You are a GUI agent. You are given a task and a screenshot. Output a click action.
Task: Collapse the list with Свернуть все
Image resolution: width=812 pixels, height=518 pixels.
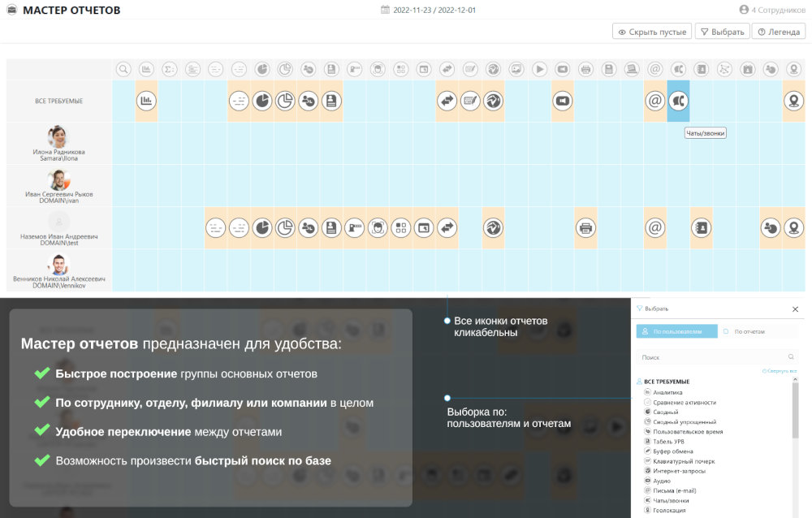tap(780, 371)
